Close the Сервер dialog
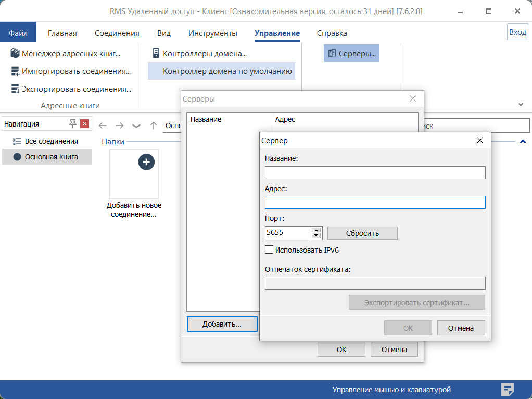The image size is (532, 399). (x=480, y=140)
